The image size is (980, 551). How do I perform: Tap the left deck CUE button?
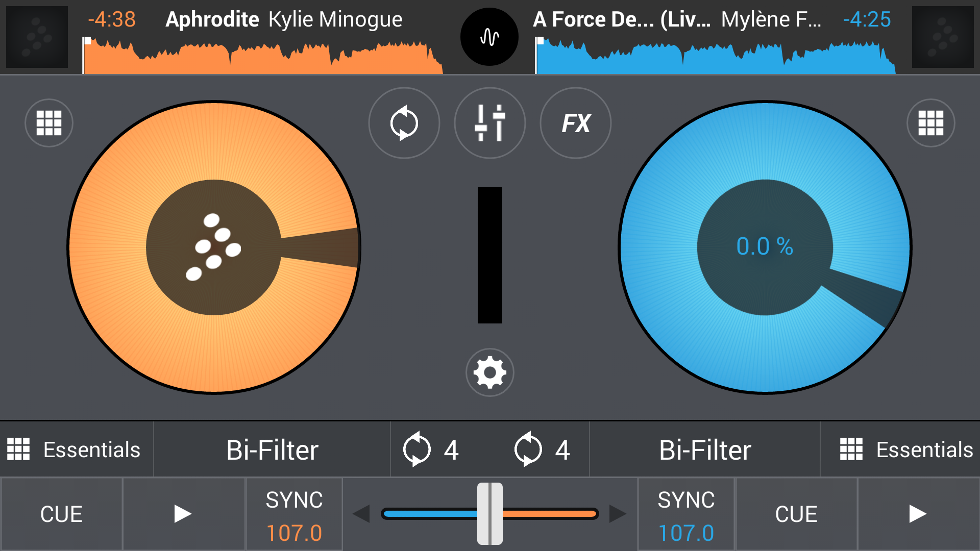pyautogui.click(x=61, y=514)
